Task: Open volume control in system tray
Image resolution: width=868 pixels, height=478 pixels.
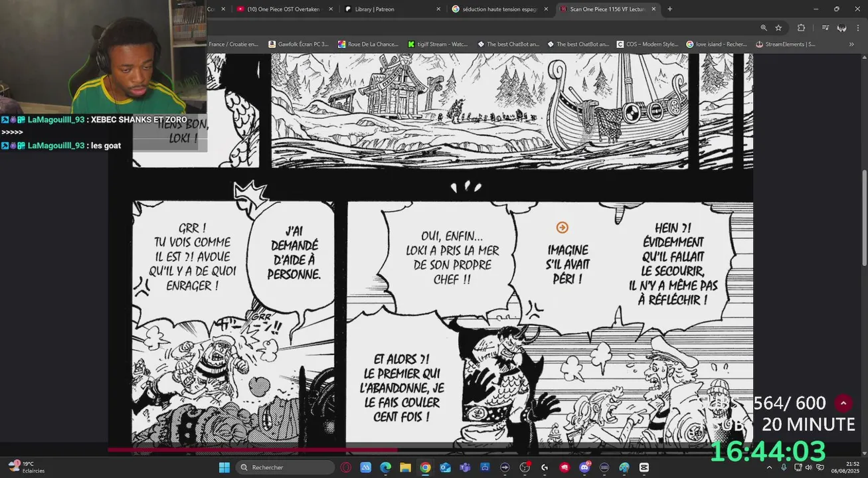Action: pos(809,467)
